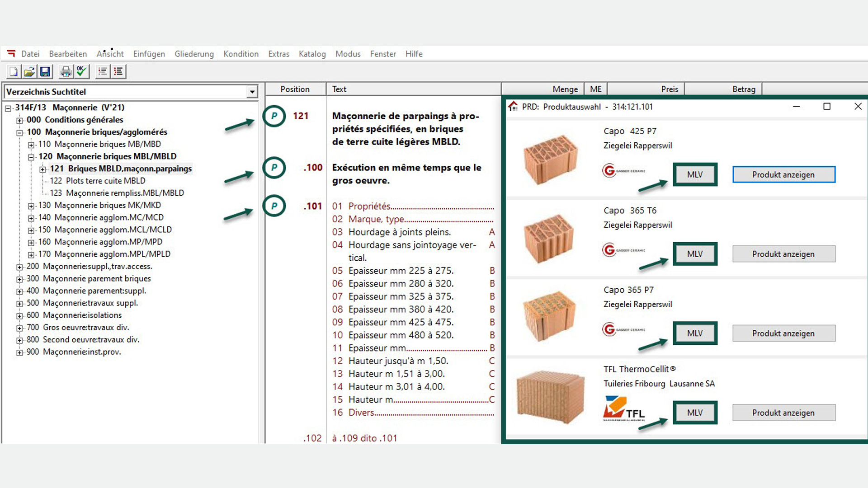Click the collapsed outline list icon
Image resolution: width=868 pixels, height=488 pixels.
click(x=103, y=71)
